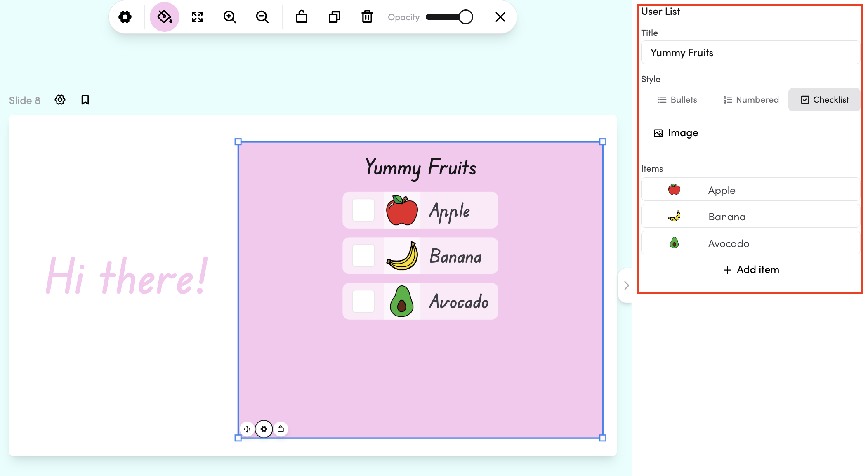Image resolution: width=868 pixels, height=476 pixels.
Task: Collapse the right side panel chevron
Action: (x=626, y=285)
